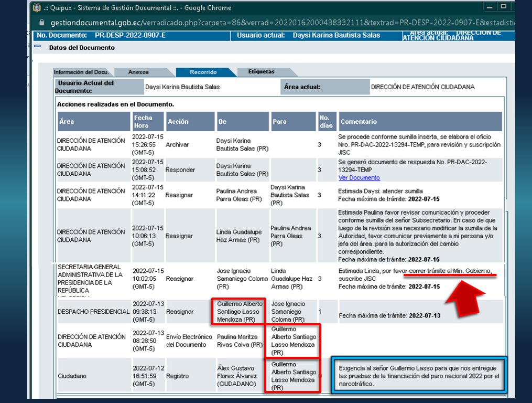Click the 'Datos del Documento' heading
This screenshot has height=403, width=532.
point(82,48)
